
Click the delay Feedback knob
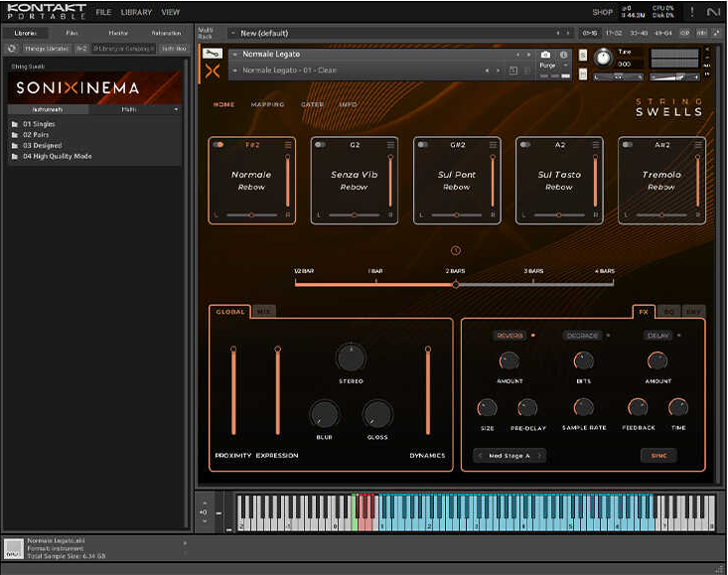(x=638, y=407)
